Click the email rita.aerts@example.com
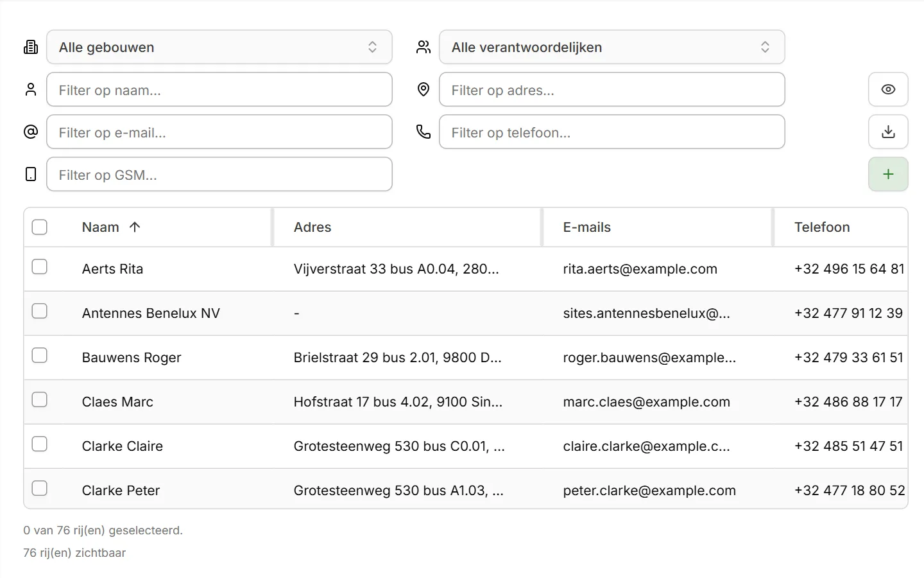Viewport: 924px width, 578px height. (x=640, y=269)
